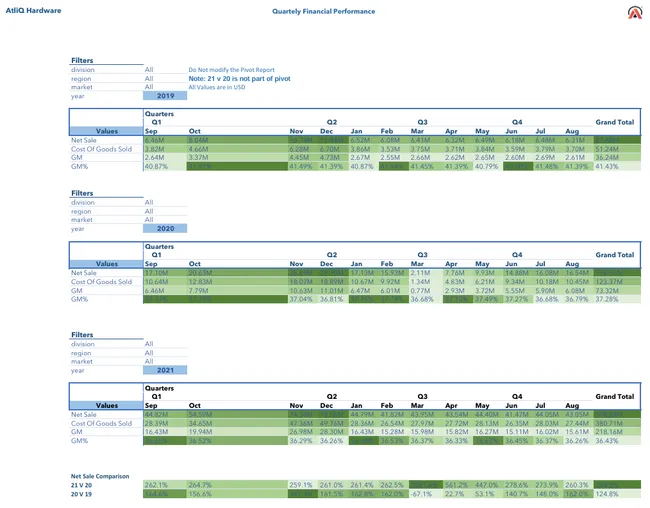The image size is (650, 508).
Task: Click the 21 V 20 row label
Action: tap(81, 485)
